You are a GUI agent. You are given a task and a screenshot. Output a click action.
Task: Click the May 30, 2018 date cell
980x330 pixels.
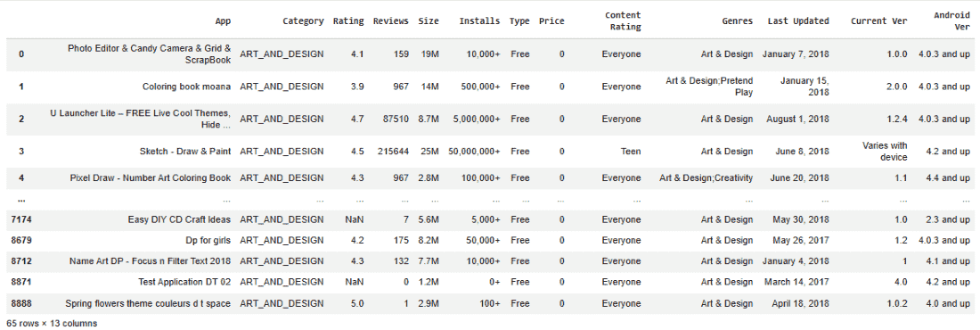(801, 219)
